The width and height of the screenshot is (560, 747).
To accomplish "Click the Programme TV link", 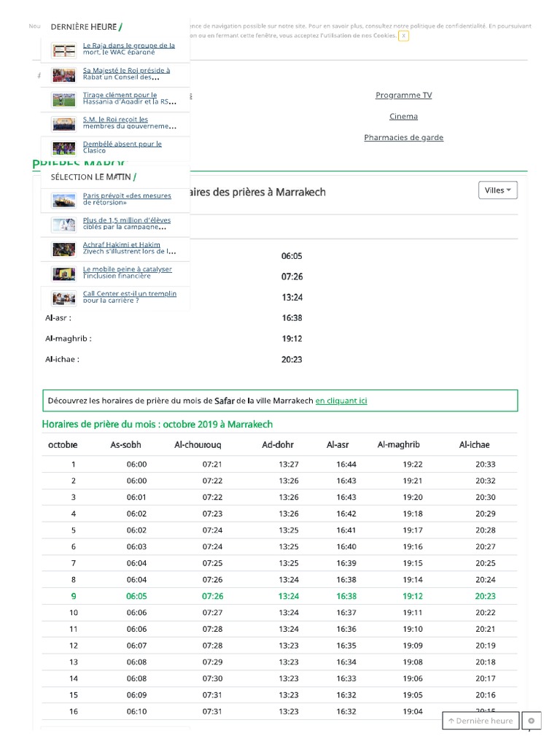I will pyautogui.click(x=403, y=96).
